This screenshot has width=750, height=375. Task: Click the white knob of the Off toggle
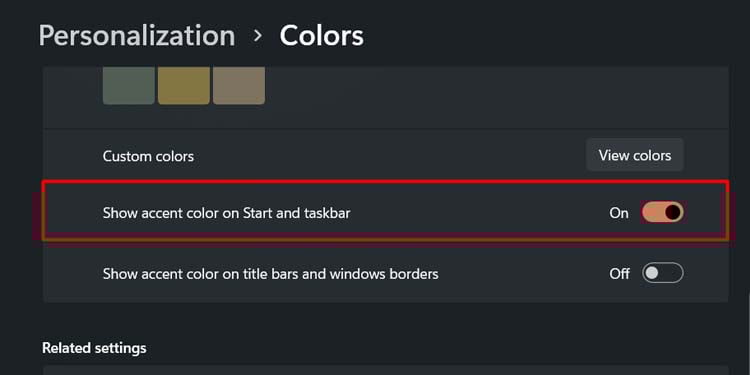pos(651,273)
